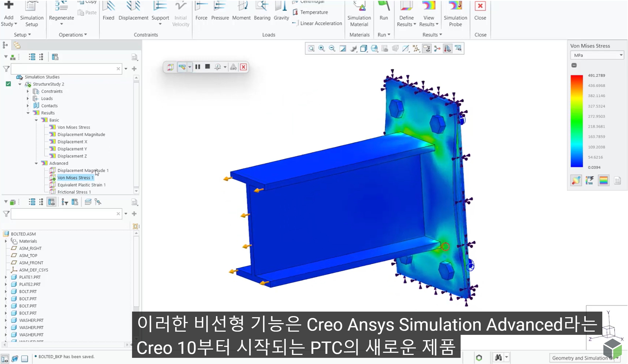Apply a Force load
The image size is (628, 364).
click(201, 11)
